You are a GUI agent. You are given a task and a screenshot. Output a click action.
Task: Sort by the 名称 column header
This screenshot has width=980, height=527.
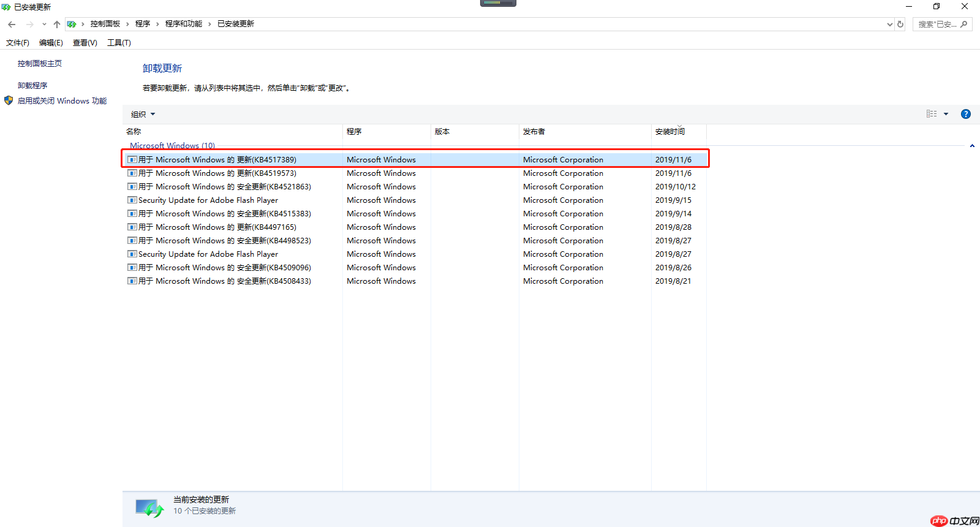233,132
